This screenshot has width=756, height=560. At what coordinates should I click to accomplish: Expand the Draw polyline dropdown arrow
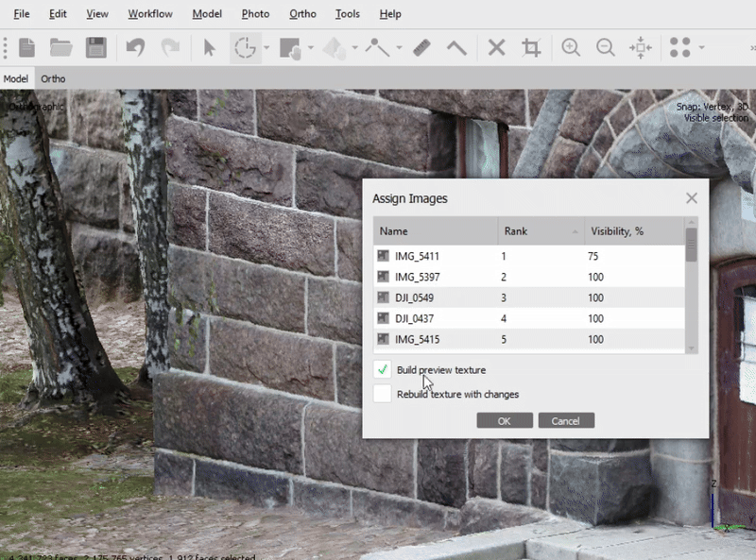pos(399,48)
